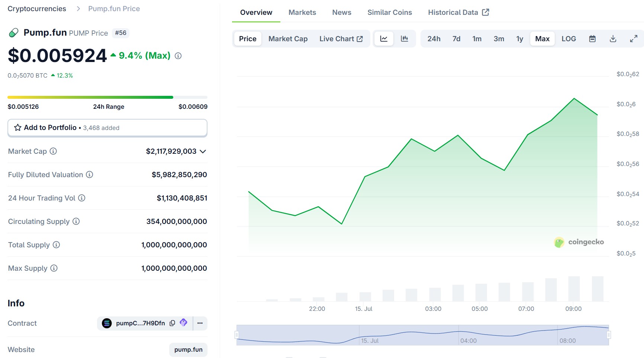This screenshot has height=358, width=644.
Task: Add PUMP token to wallet via purple icon
Action: click(183, 323)
